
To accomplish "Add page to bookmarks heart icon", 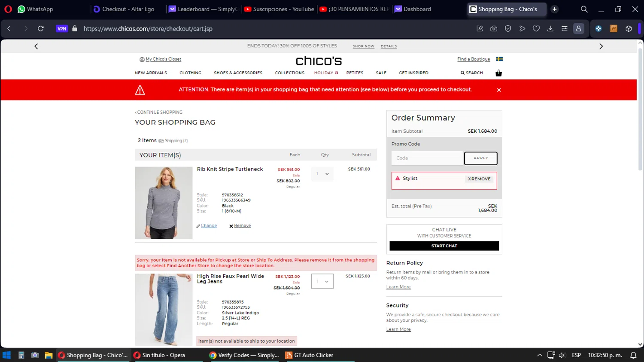I will point(536,29).
